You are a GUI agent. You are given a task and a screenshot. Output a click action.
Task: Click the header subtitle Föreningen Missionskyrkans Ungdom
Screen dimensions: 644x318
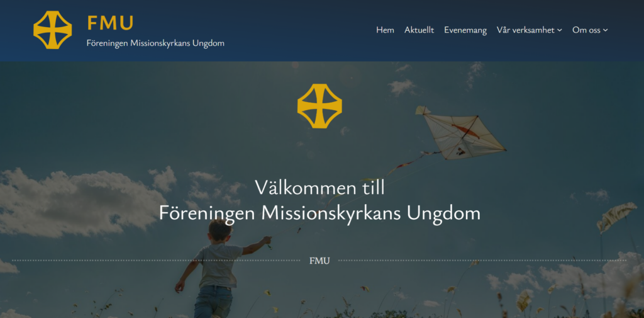pos(155,43)
